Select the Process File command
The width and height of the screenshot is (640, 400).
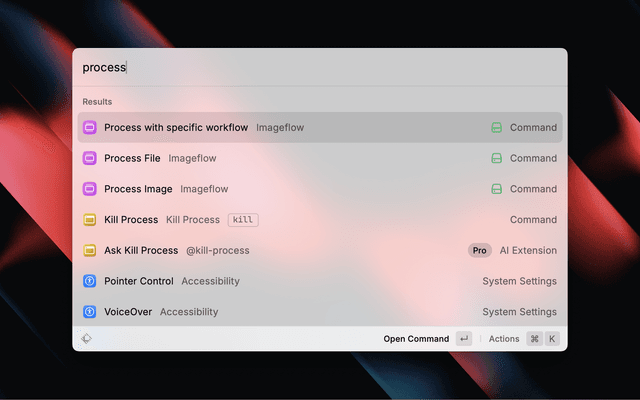(132, 158)
